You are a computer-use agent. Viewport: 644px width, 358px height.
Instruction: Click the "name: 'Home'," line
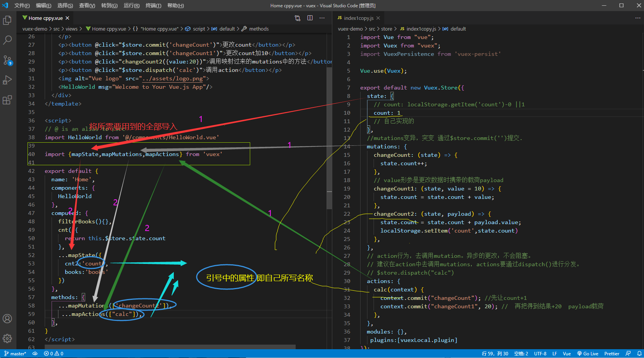[73, 179]
